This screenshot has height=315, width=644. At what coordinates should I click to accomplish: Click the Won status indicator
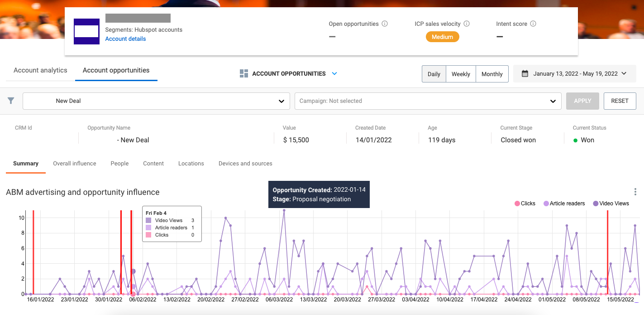click(x=584, y=140)
